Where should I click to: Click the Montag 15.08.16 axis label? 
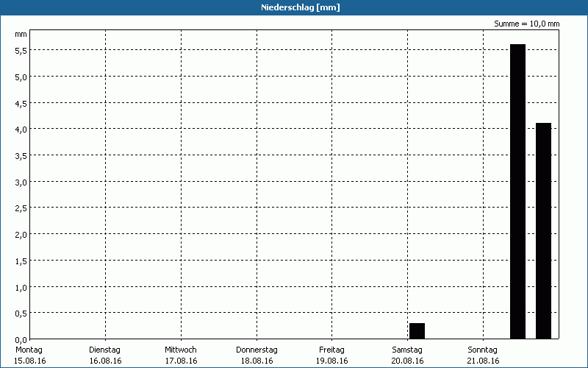click(29, 355)
